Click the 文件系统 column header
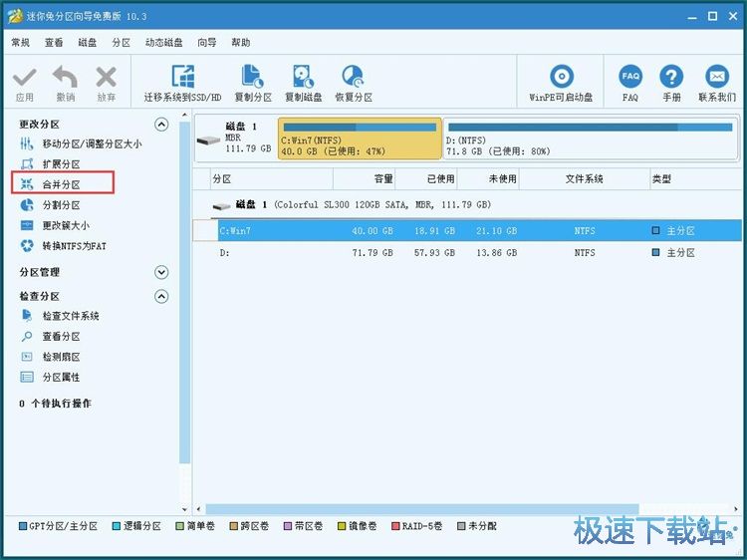The width and height of the screenshot is (747, 560). click(585, 178)
